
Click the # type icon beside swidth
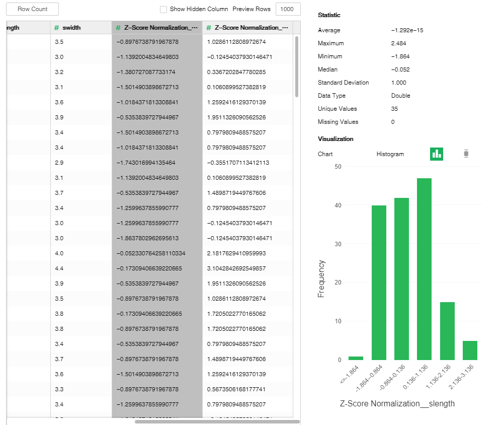point(57,28)
